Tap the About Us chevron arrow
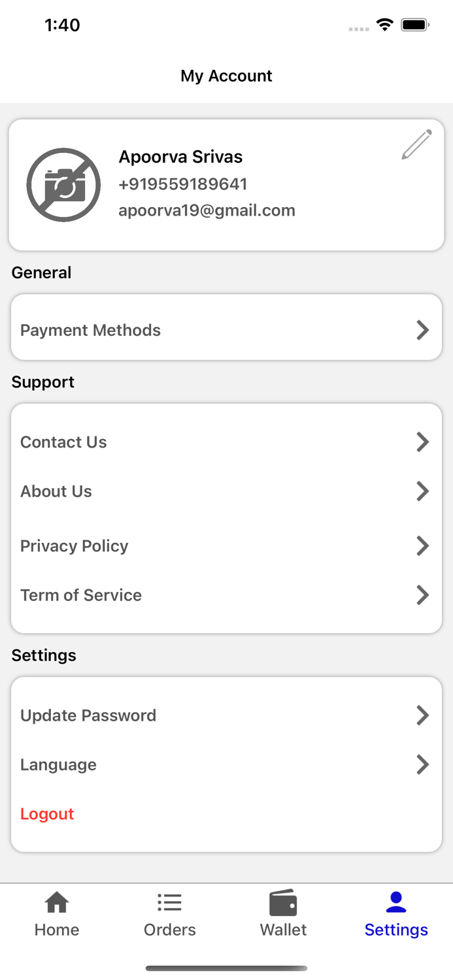The height and width of the screenshot is (980, 453). 422,491
